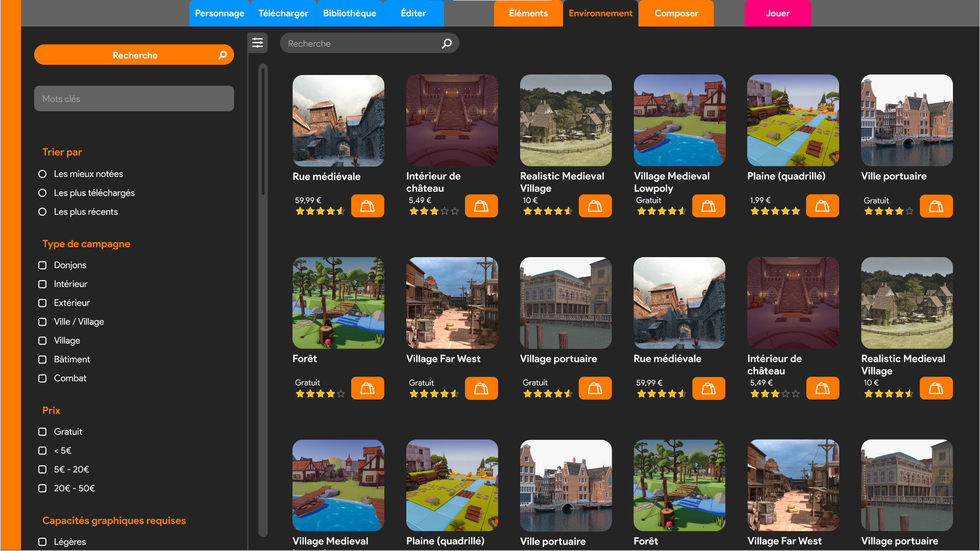Select Les plus récents radio button
This screenshot has height=551, width=980.
pos(42,212)
